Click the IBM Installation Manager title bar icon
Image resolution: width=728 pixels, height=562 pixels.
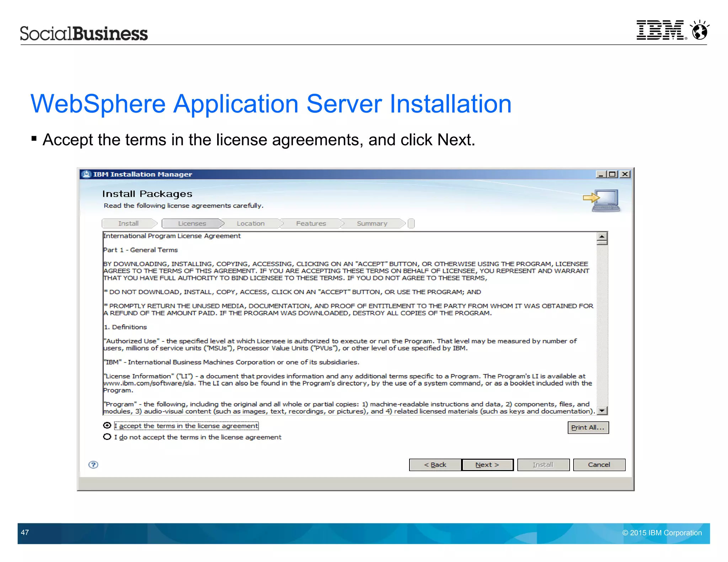(x=86, y=174)
